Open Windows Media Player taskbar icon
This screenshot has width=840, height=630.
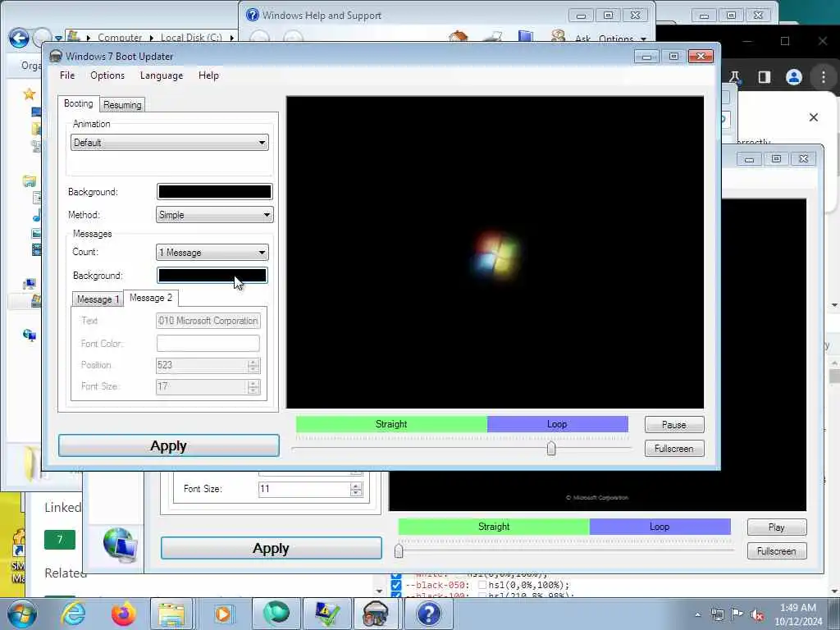pos(222,614)
